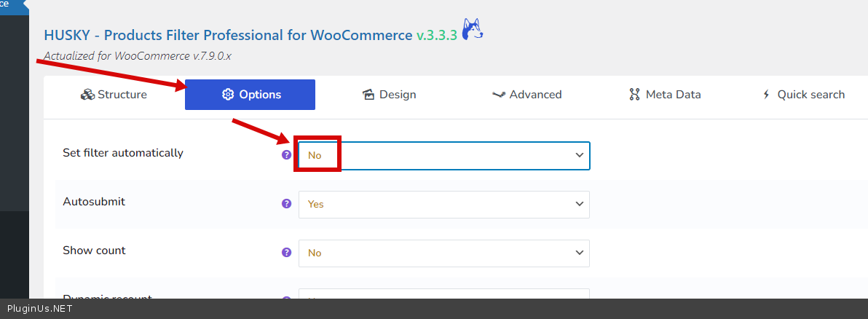Click the cubes icon on Structure tab

click(87, 95)
